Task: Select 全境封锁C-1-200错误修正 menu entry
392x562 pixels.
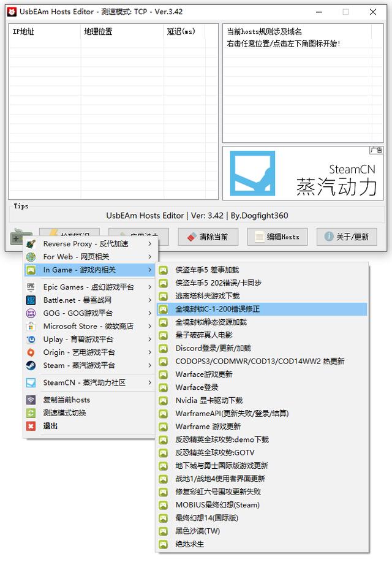Action: point(262,309)
